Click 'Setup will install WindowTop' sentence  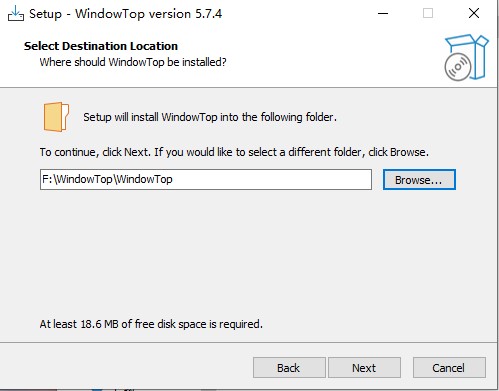point(210,117)
